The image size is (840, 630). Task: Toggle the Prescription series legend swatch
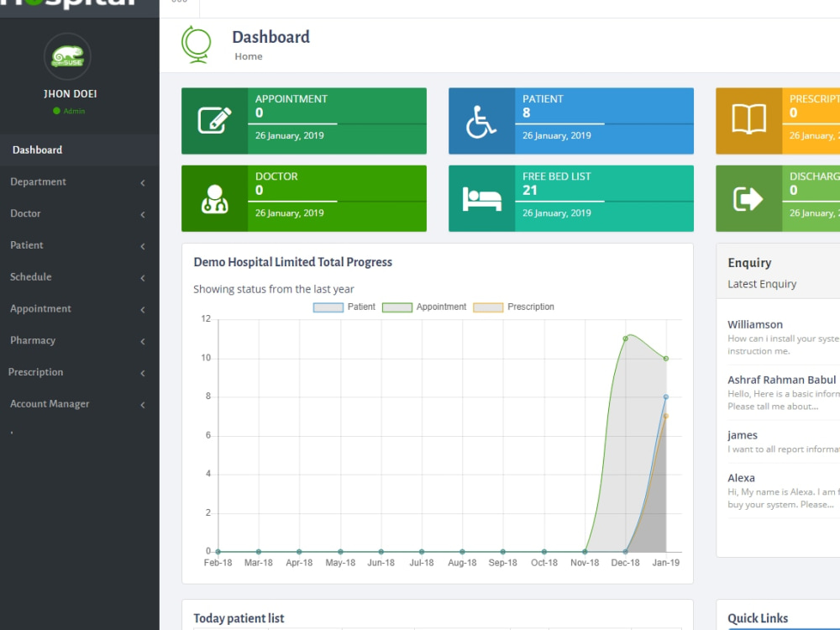point(488,307)
